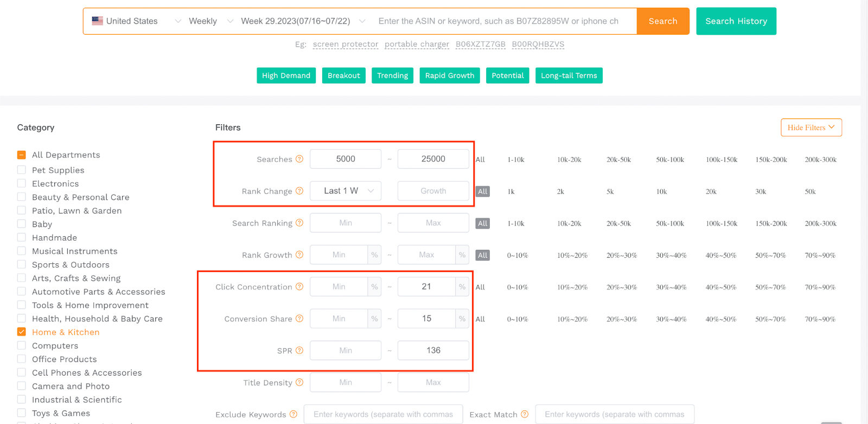Screen dimensions: 868x424
Task: Click the B06XZTZ7GB example link
Action: [x=481, y=44]
